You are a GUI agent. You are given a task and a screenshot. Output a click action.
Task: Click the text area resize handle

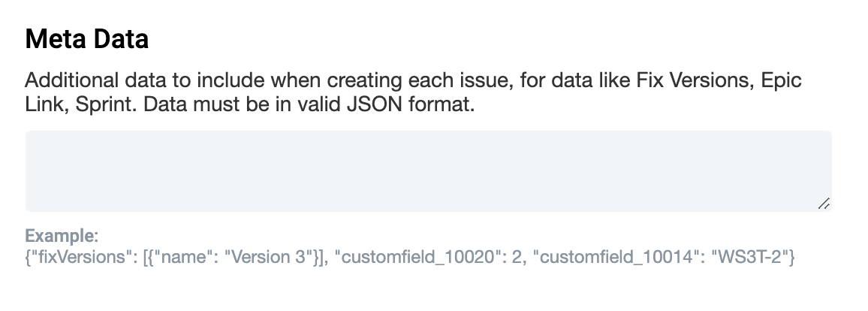click(x=824, y=203)
